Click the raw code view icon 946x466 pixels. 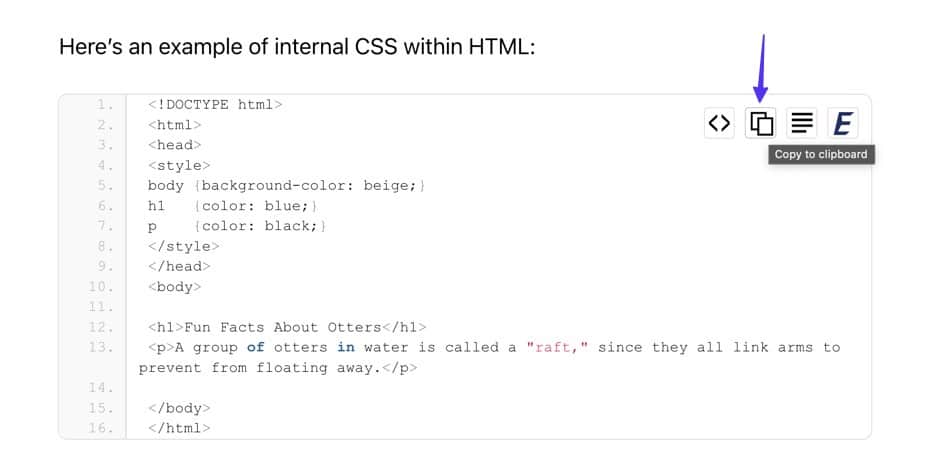click(719, 123)
